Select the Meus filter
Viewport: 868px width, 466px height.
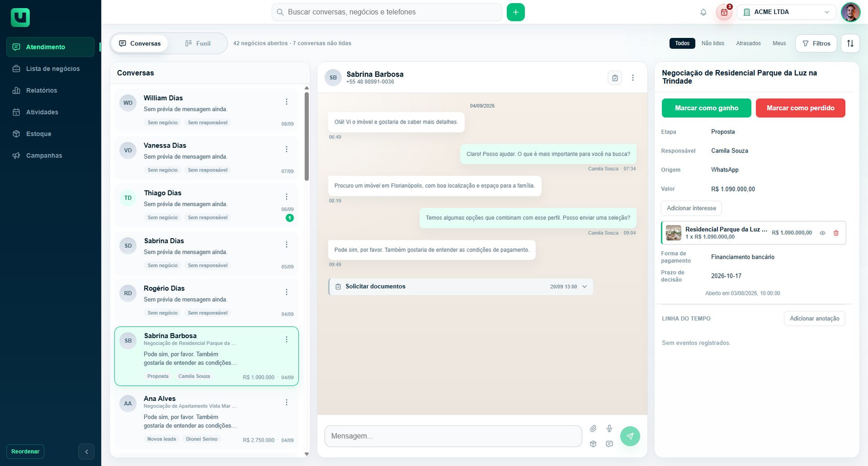[x=779, y=43]
